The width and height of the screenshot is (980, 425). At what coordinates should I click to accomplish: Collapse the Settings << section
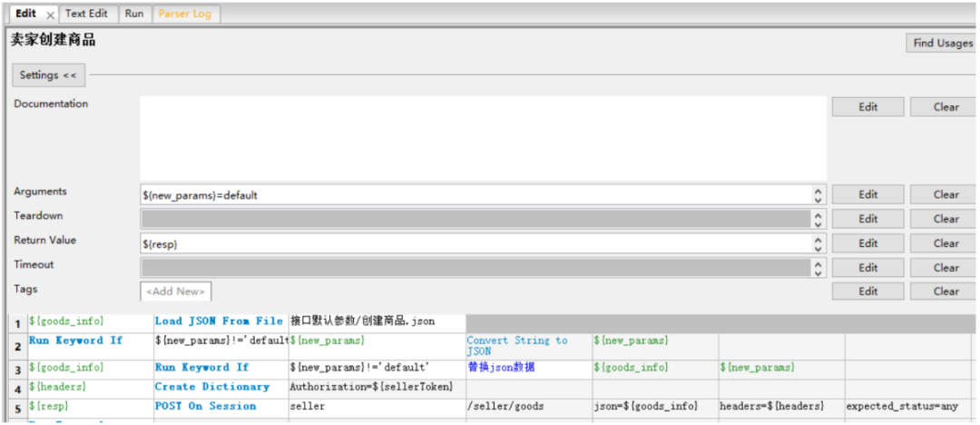pyautogui.click(x=48, y=75)
